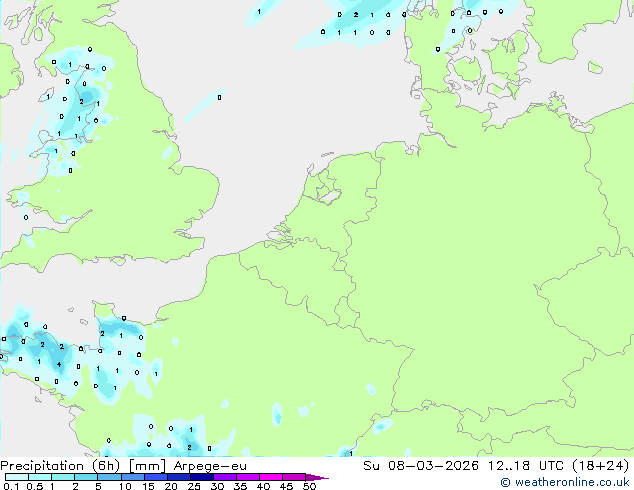Select the 40–45 mm magenta legend swatch
This screenshot has width=634, height=490.
[271, 477]
